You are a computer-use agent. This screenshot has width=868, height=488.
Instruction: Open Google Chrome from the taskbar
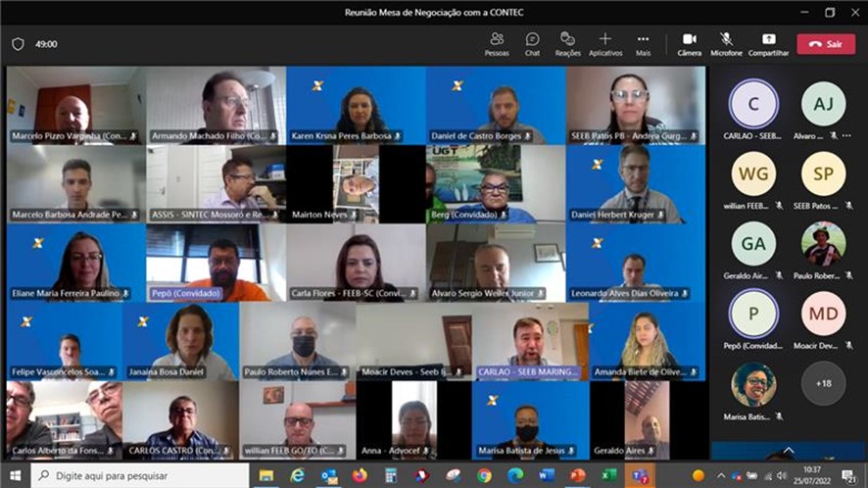click(x=484, y=476)
